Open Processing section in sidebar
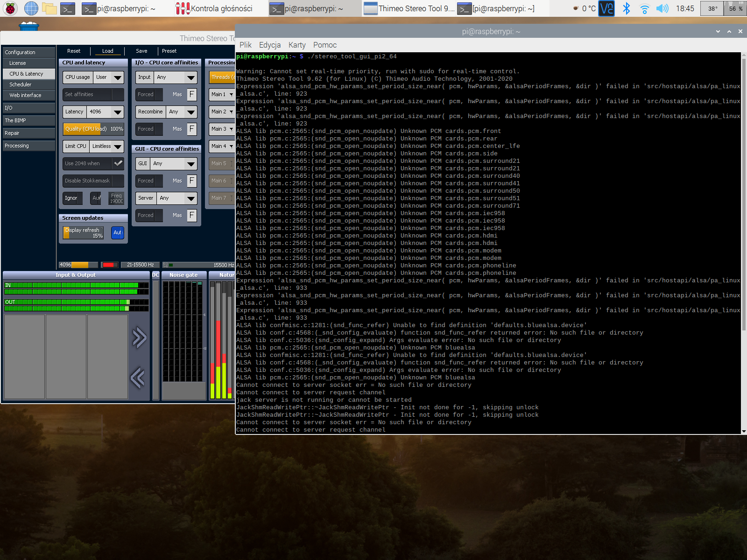Image resolution: width=747 pixels, height=560 pixels. point(29,146)
